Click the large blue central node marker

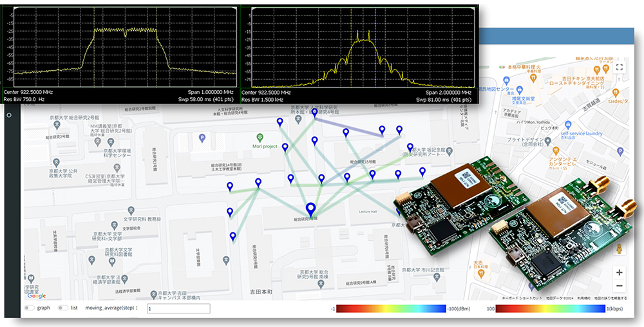coord(311,209)
